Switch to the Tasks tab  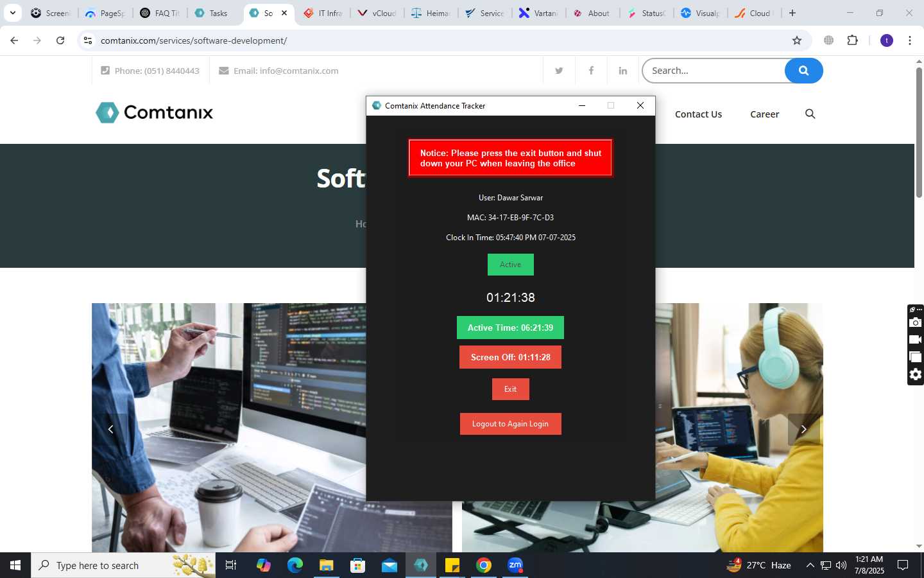(215, 13)
